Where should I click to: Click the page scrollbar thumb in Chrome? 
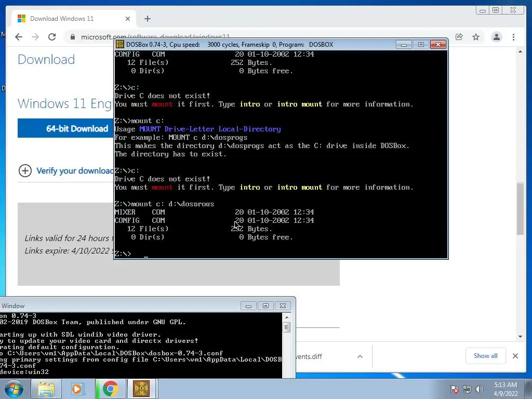coord(521,209)
